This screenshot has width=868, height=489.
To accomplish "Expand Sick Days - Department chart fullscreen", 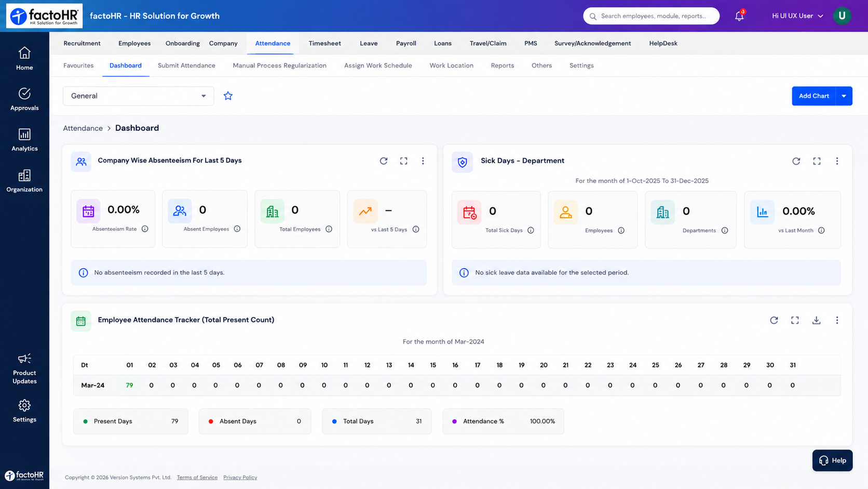I will 817,161.
